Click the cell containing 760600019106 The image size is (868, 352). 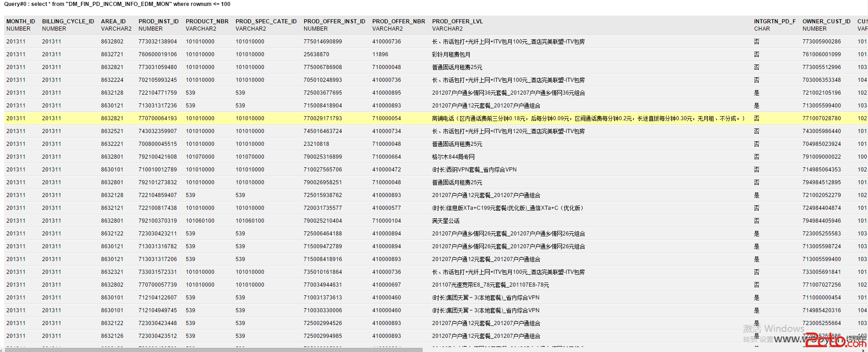[x=158, y=54]
